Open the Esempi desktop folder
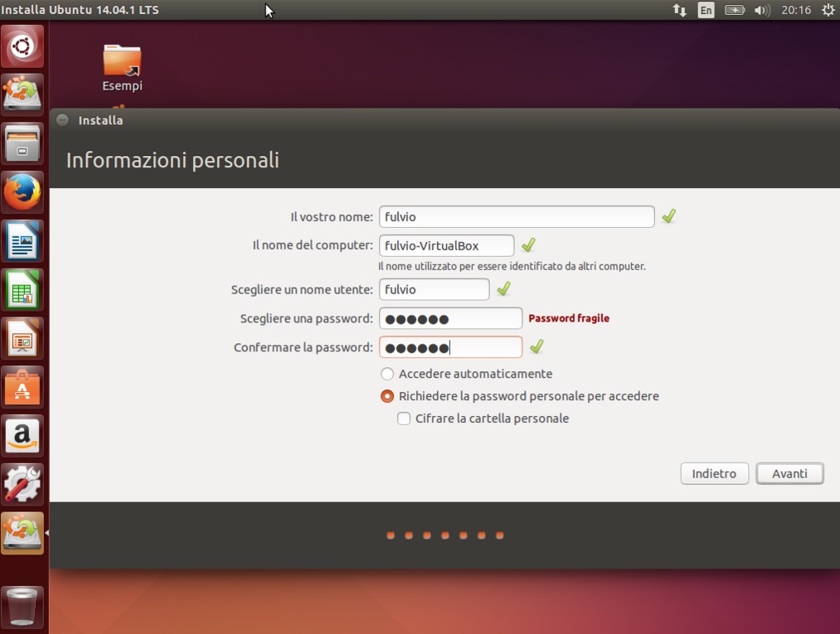The width and height of the screenshot is (840, 634). [x=122, y=67]
